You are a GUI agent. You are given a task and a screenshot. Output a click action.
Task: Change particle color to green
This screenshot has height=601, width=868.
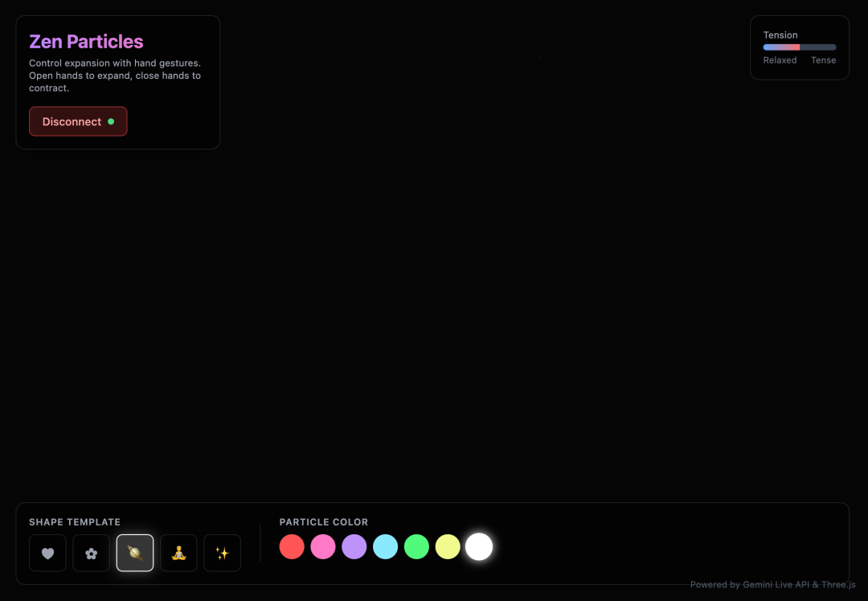416,547
